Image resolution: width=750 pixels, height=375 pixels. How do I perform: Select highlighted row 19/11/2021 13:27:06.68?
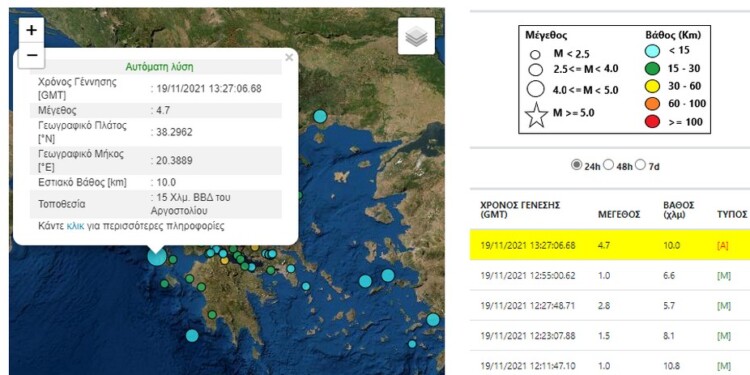point(610,245)
